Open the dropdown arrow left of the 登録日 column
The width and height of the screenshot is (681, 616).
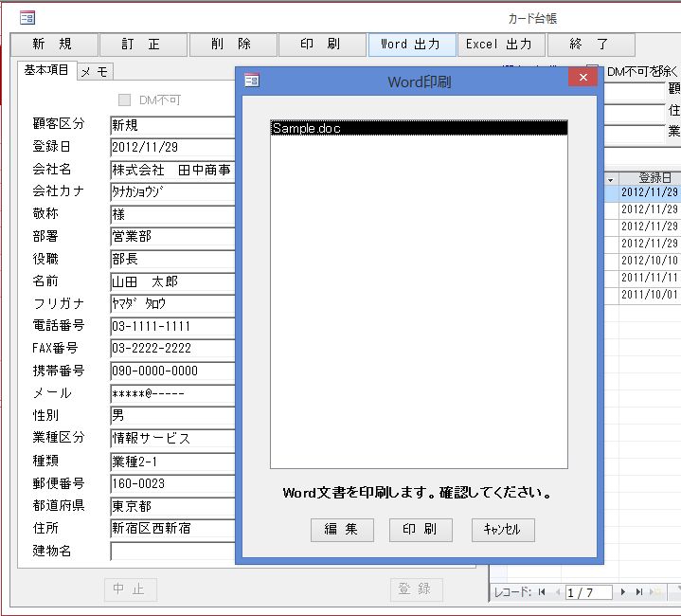tap(611, 179)
